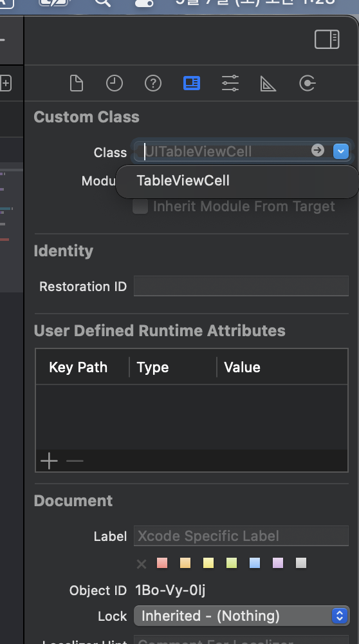Pick the yellow label color swatch
The image size is (359, 644).
pos(208,563)
